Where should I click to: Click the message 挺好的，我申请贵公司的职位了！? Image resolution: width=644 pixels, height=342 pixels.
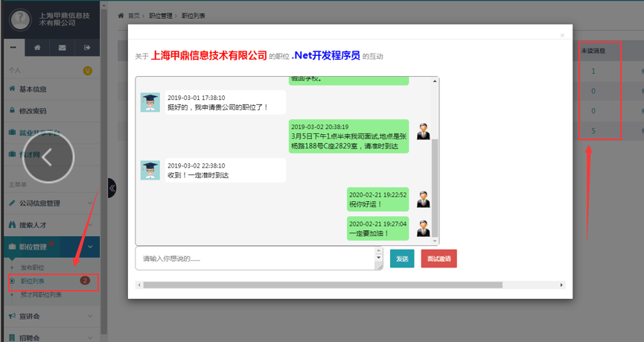pyautogui.click(x=226, y=102)
